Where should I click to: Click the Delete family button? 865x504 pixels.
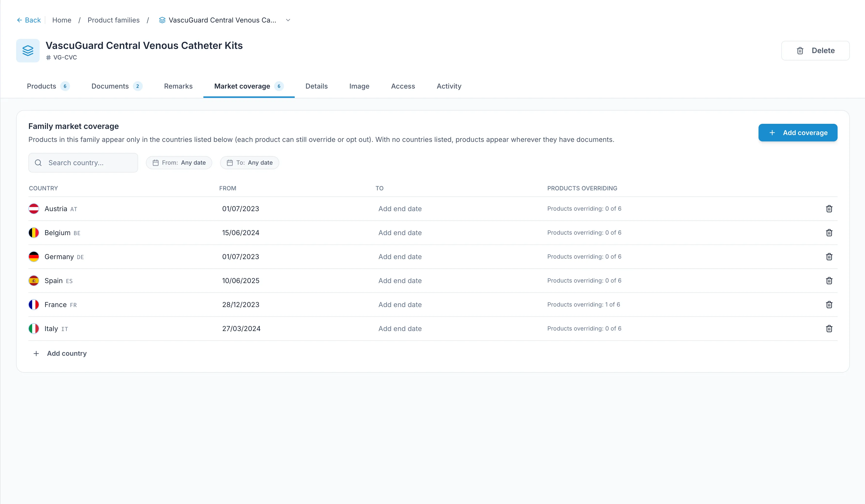tap(815, 51)
